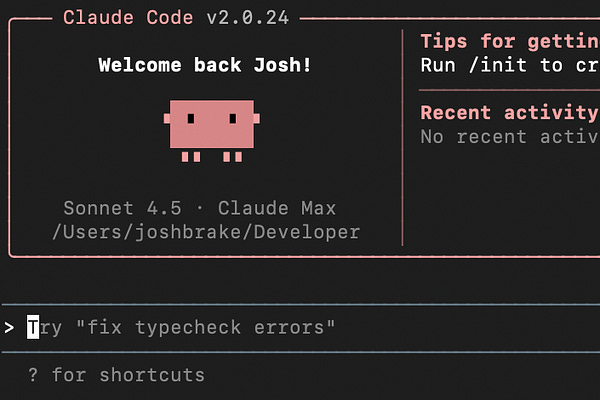Click "Sonnet 4.5 · Claude Max" model line

pos(199,208)
